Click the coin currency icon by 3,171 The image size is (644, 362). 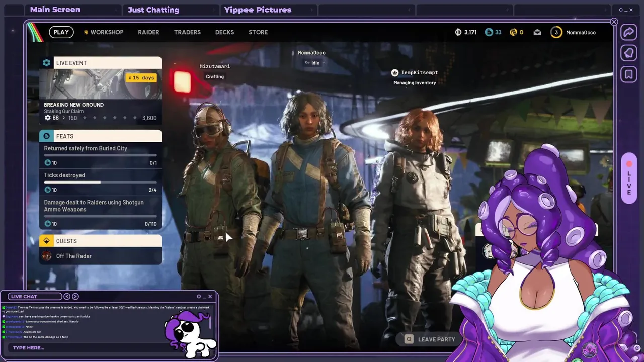point(458,32)
